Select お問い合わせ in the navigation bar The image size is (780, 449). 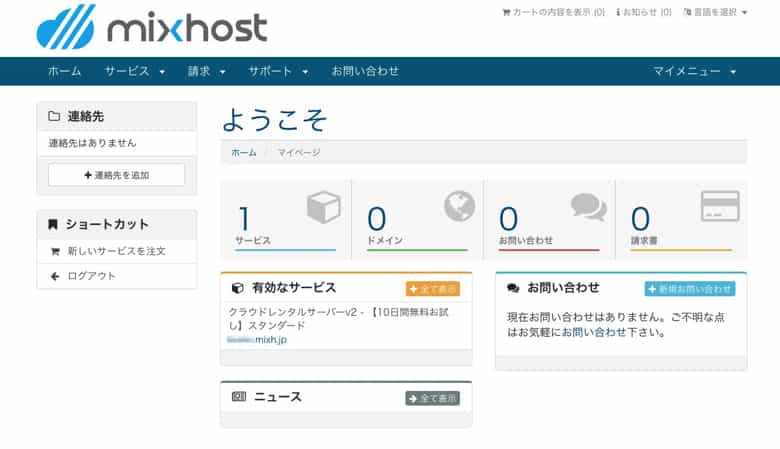pyautogui.click(x=365, y=72)
